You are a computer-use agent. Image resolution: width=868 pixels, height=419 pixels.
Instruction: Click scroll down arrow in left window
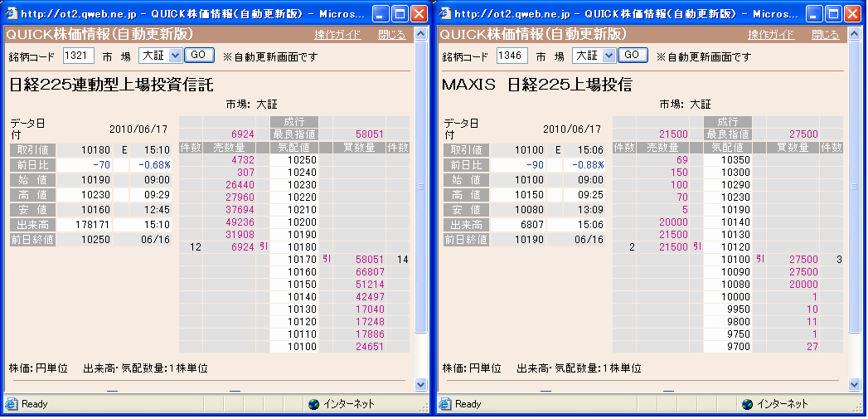pos(420,384)
